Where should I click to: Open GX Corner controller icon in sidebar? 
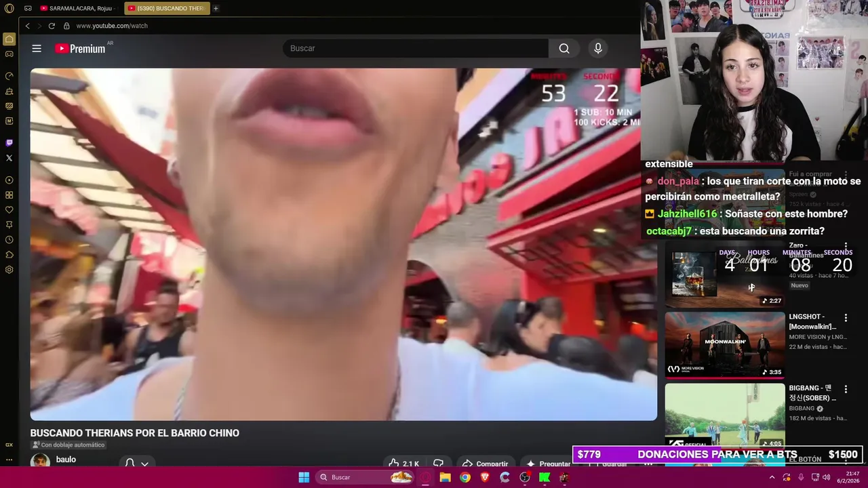point(9,54)
